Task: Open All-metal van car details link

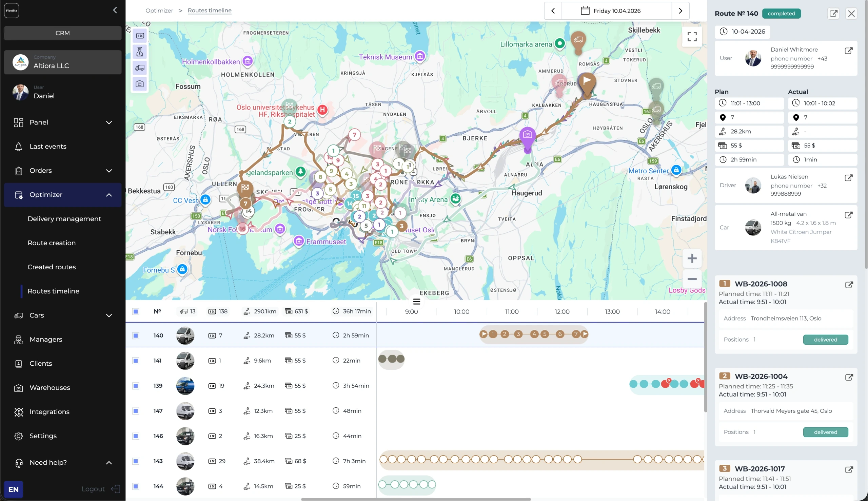Action: click(848, 215)
